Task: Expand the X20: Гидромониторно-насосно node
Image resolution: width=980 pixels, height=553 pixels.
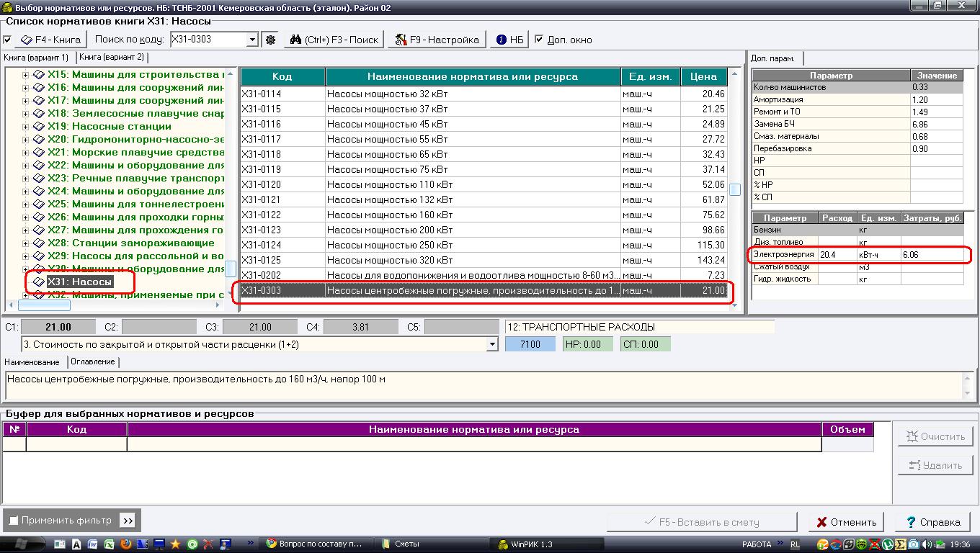Action: tap(26, 140)
